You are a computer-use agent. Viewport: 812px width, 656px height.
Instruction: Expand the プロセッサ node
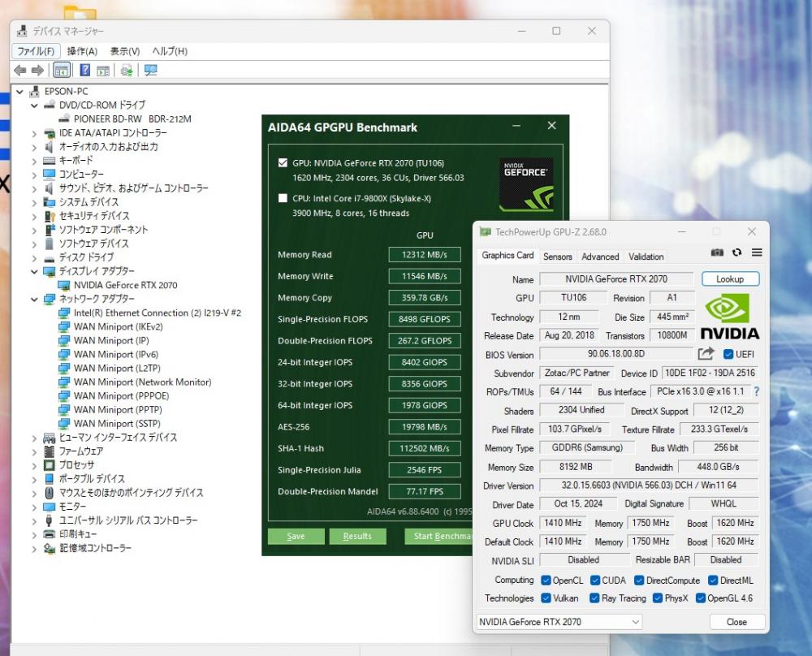pyautogui.click(x=34, y=465)
